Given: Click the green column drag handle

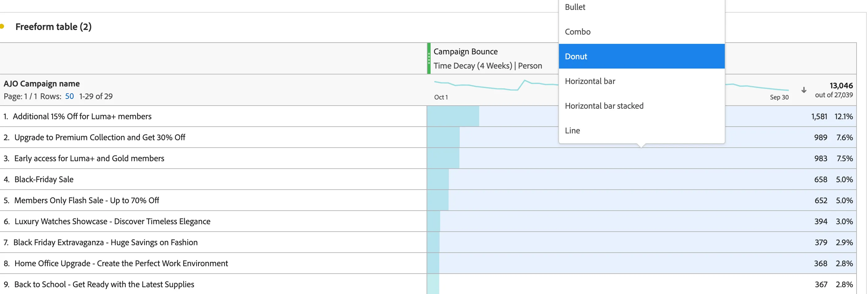Looking at the screenshot, I should pos(429,58).
